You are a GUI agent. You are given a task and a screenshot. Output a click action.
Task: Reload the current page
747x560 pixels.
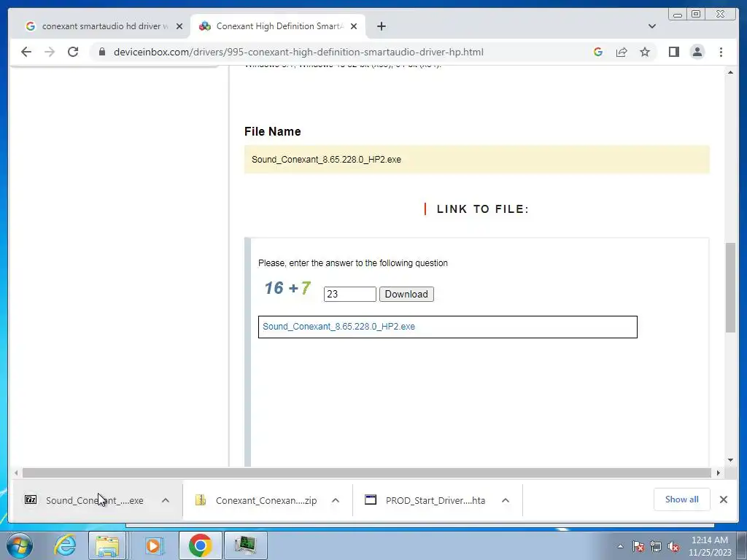[x=73, y=52]
